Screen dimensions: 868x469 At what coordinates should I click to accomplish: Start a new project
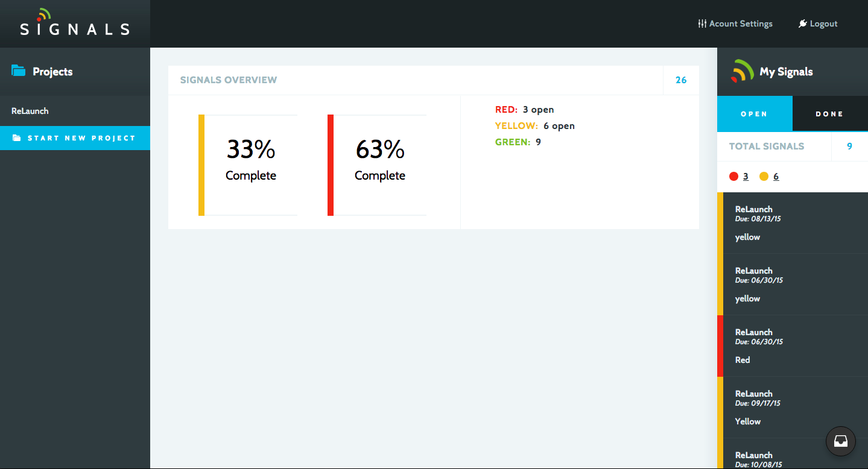[x=75, y=138]
